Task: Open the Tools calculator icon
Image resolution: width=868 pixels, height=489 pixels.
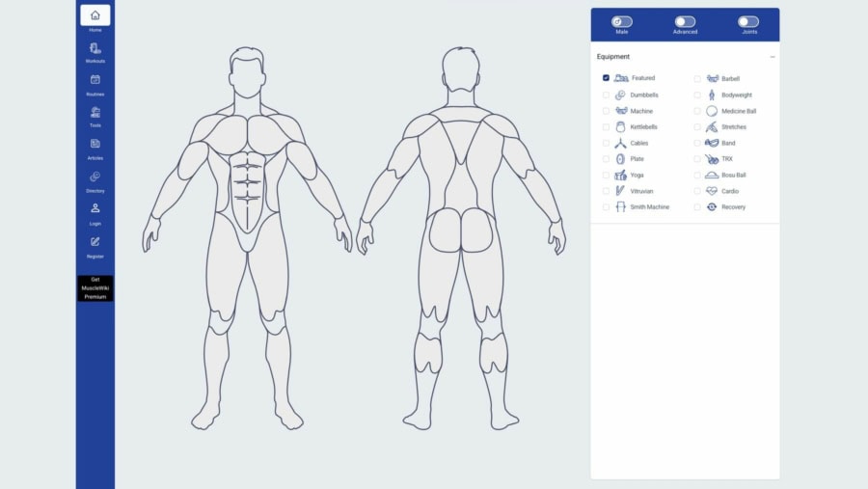Action: pyautogui.click(x=95, y=112)
